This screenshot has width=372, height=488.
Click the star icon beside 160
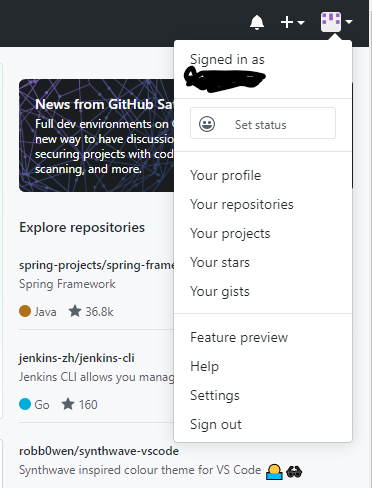point(68,404)
